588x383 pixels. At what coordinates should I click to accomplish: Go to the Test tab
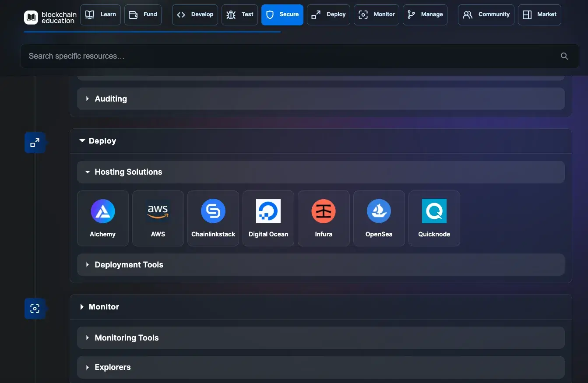[239, 15]
